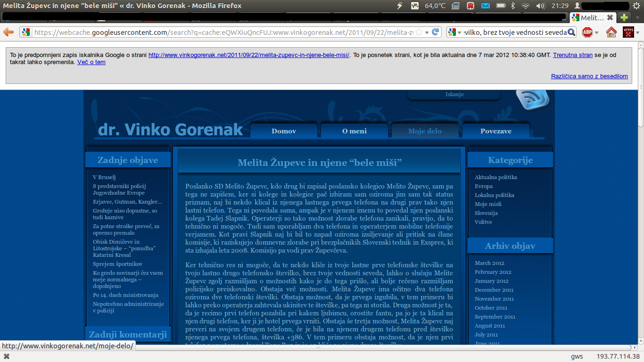Open the list-all-tabs dropdown arrow

coord(637,17)
